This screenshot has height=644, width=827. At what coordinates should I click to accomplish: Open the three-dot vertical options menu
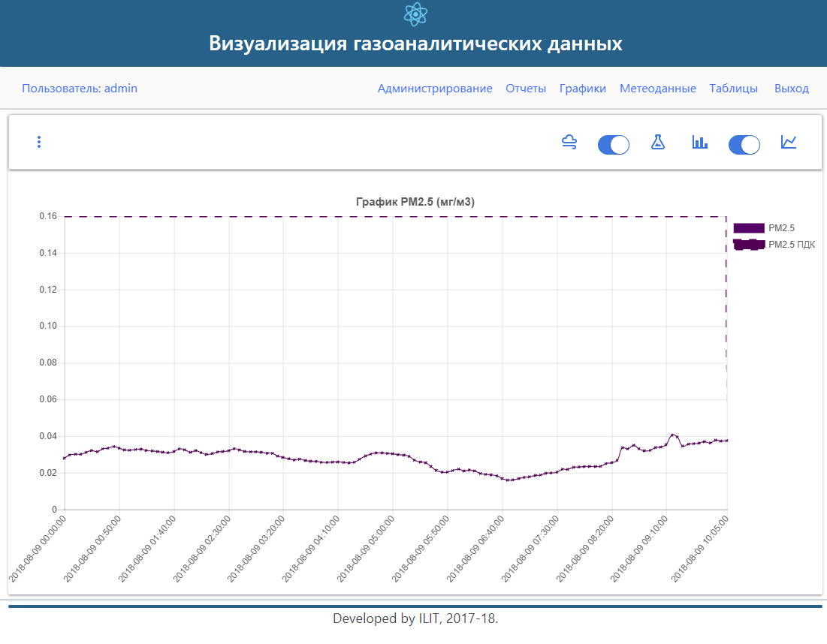(x=39, y=142)
